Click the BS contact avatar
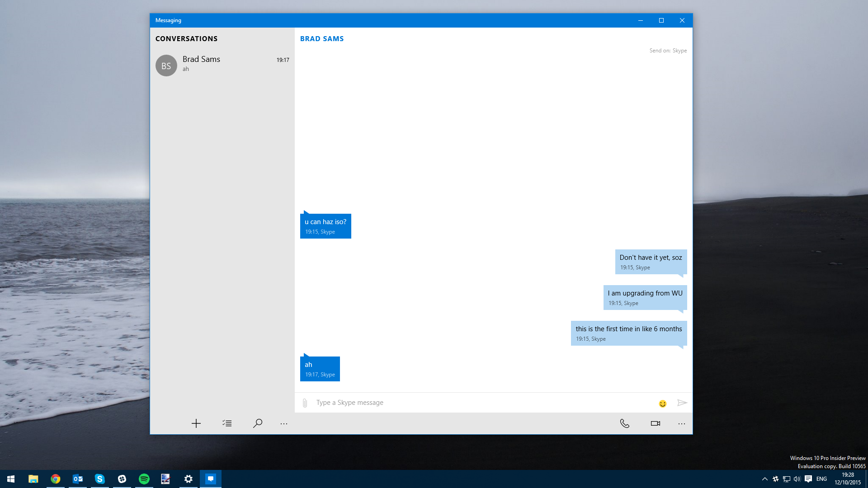 coord(166,66)
